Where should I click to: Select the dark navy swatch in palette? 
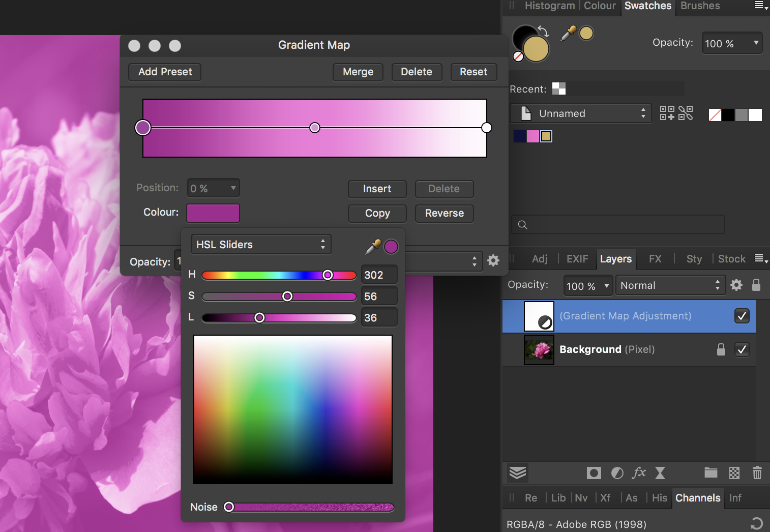(x=520, y=136)
